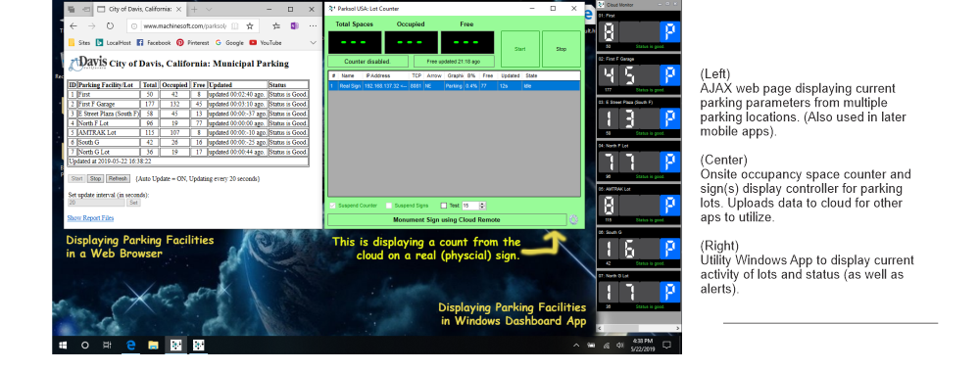Expand the favorites bar overflow chevron
Viewport: 980px width, 371px height.
pos(313,42)
